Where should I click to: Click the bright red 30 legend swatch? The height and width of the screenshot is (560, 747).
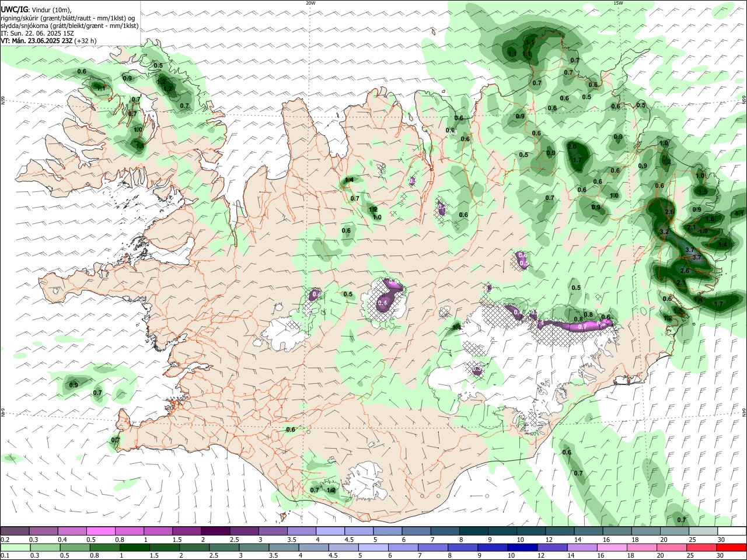pos(731,547)
